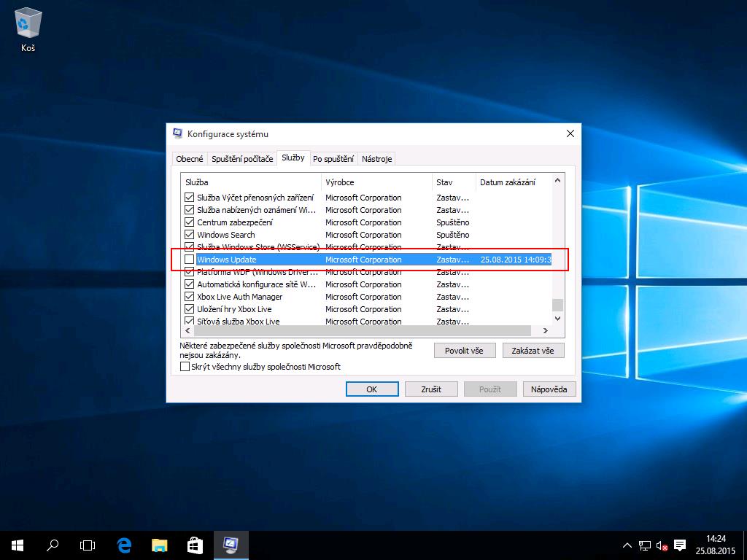Open the Recycle Bin (Koš) desktop icon
Image resolution: width=747 pixels, height=560 pixels.
click(28, 31)
